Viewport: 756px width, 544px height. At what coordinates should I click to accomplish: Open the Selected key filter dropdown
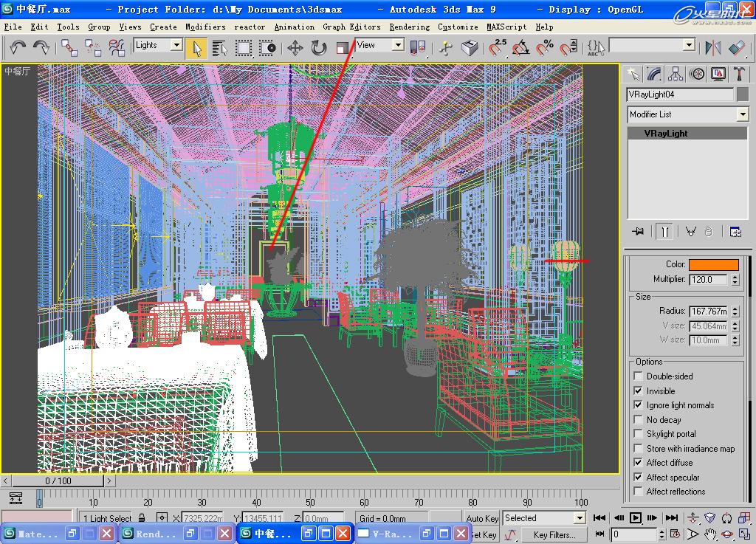(579, 518)
